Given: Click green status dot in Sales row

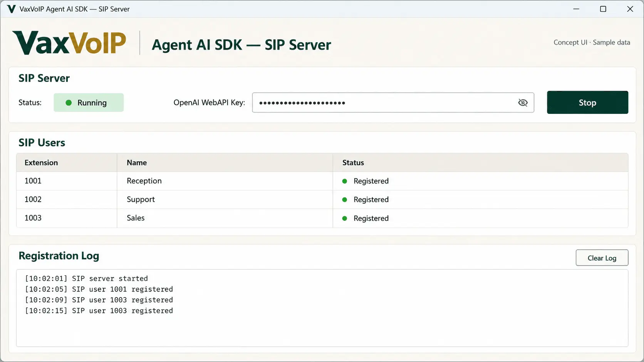Looking at the screenshot, I should tap(345, 219).
